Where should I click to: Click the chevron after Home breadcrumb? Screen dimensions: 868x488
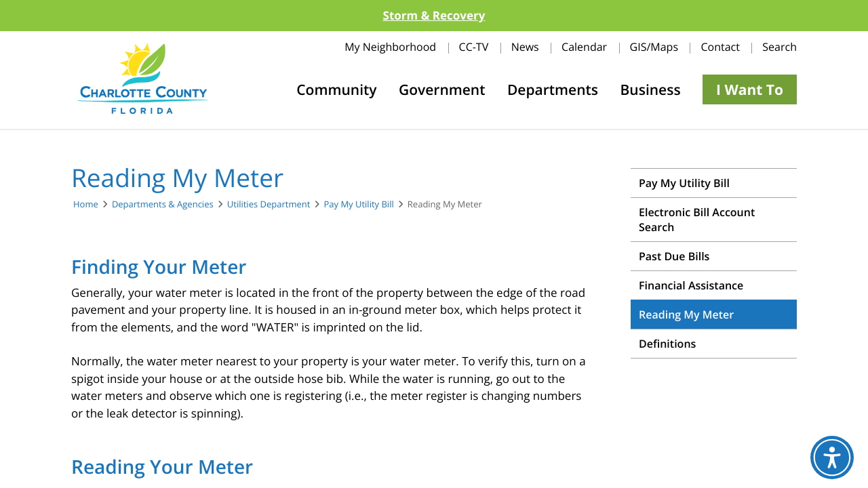pos(104,204)
